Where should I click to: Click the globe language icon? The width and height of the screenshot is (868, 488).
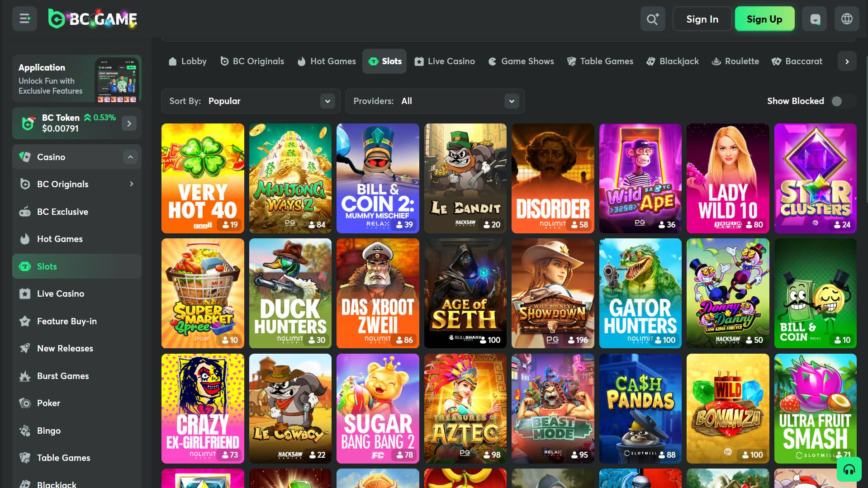(x=847, y=19)
